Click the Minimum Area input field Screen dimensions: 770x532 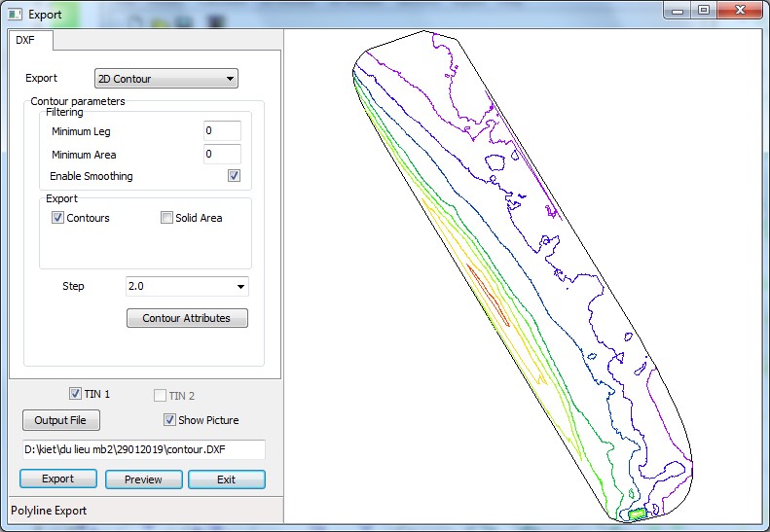[223, 154]
